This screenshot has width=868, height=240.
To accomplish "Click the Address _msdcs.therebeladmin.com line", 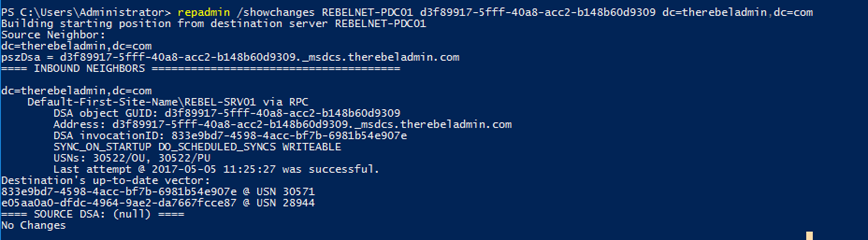I will (x=282, y=125).
